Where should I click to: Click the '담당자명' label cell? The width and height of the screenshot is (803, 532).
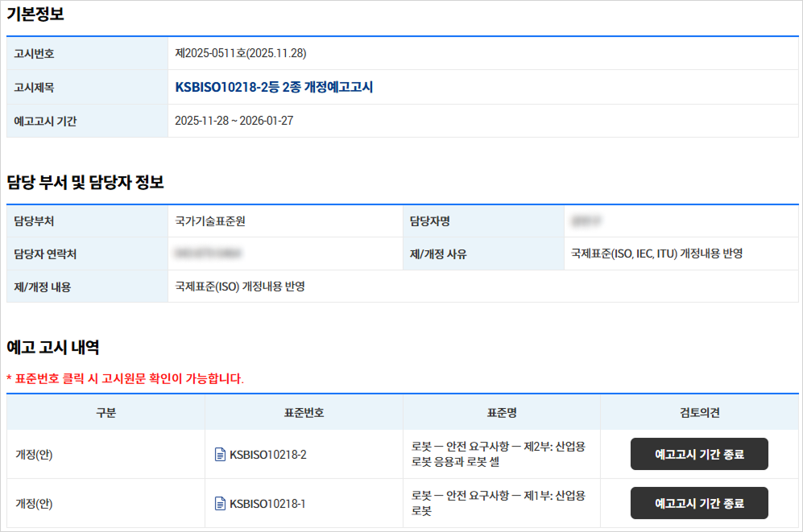(x=483, y=221)
